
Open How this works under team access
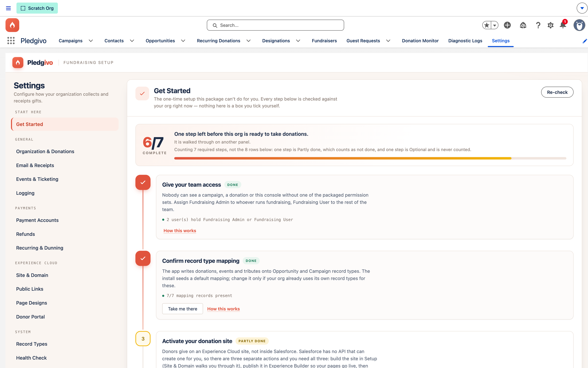coord(180,230)
